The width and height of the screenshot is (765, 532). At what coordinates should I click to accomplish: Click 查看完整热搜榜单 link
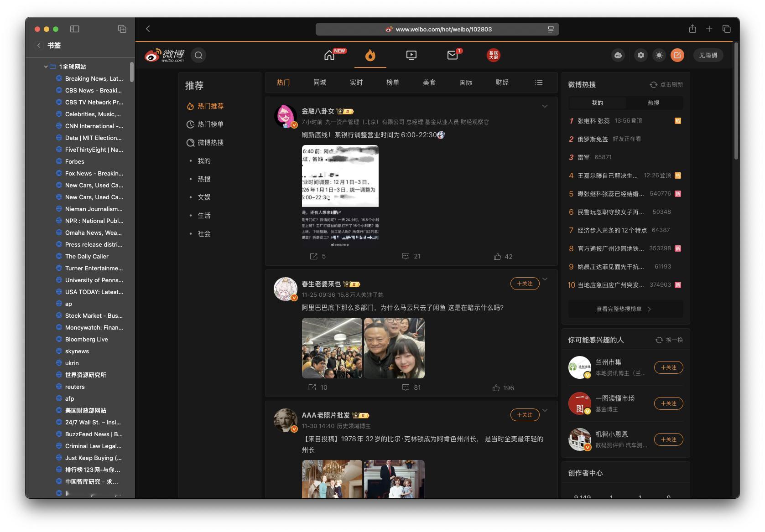pyautogui.click(x=625, y=309)
